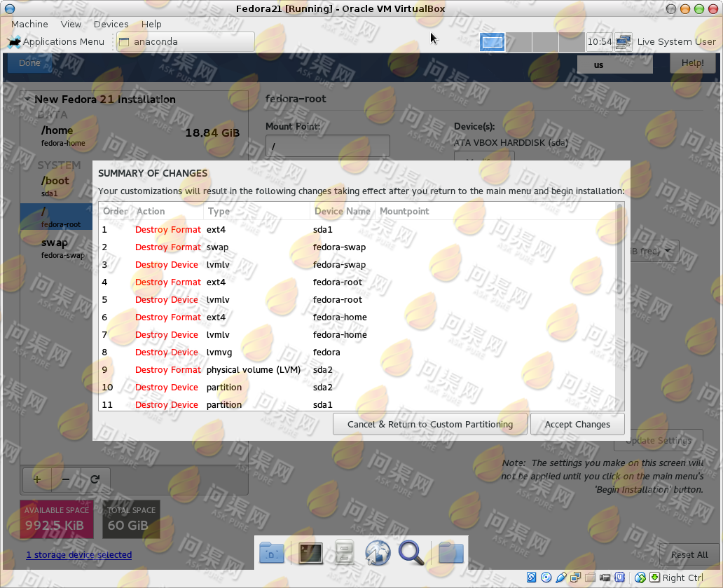Select the /home fedora-home partition entry
This screenshot has height=588, width=723.
click(x=135, y=135)
